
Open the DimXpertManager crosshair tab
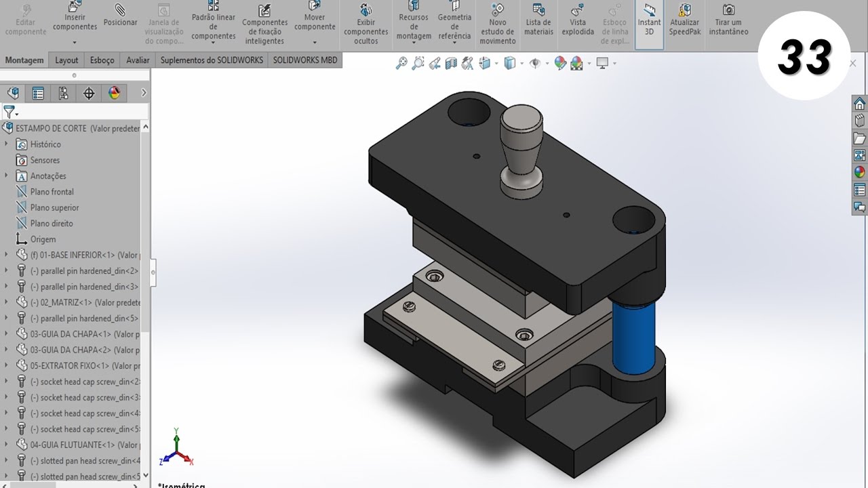click(x=89, y=93)
